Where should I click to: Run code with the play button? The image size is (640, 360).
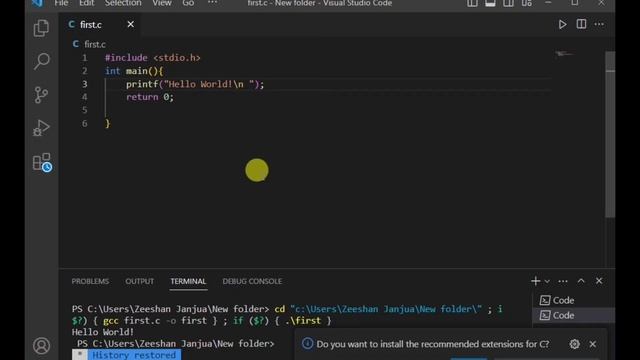pos(562,24)
